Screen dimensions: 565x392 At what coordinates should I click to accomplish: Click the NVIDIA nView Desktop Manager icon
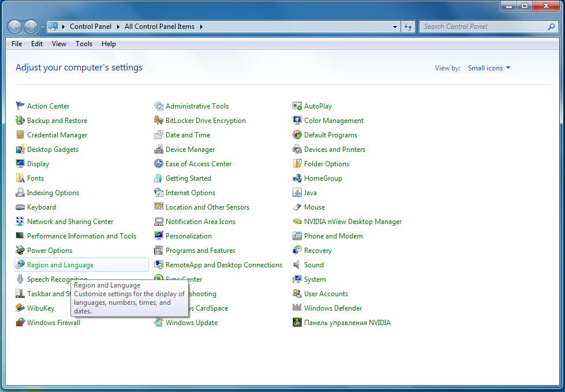coord(297,222)
